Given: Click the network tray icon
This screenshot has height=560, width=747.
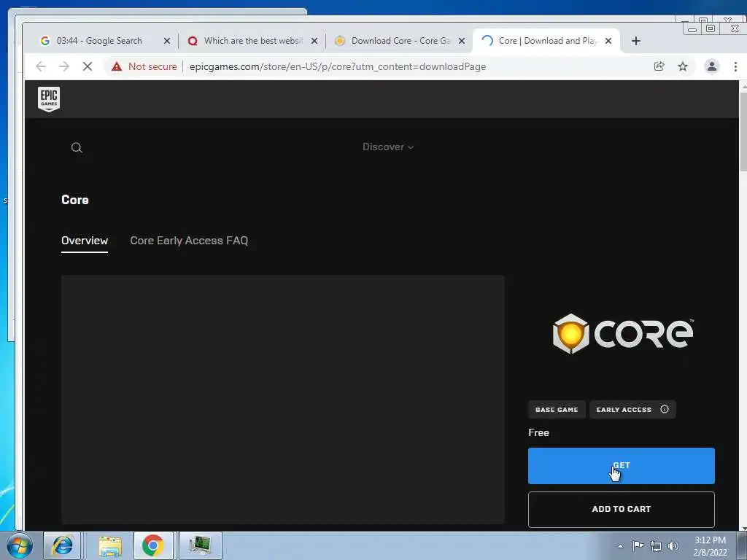Looking at the screenshot, I should pos(656,546).
